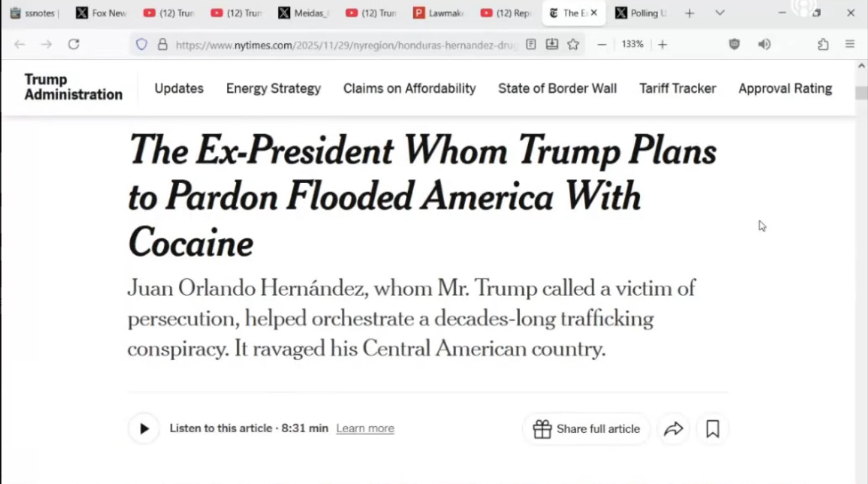Open the Tariff Tracker section
This screenshot has width=868, height=484.
[x=677, y=88]
